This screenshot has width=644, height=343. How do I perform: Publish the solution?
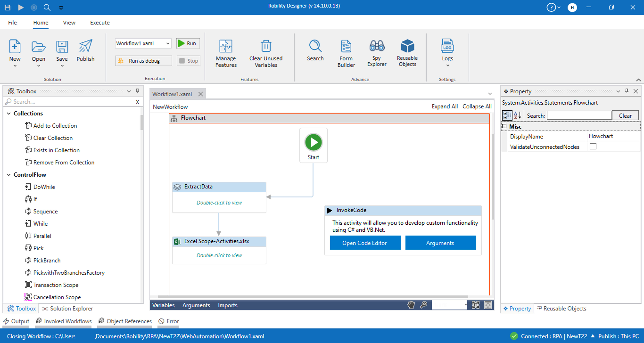coord(85,50)
